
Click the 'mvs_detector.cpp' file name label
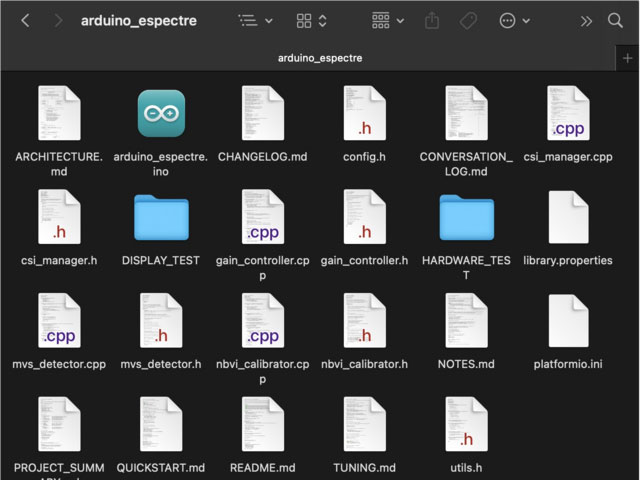click(x=59, y=364)
